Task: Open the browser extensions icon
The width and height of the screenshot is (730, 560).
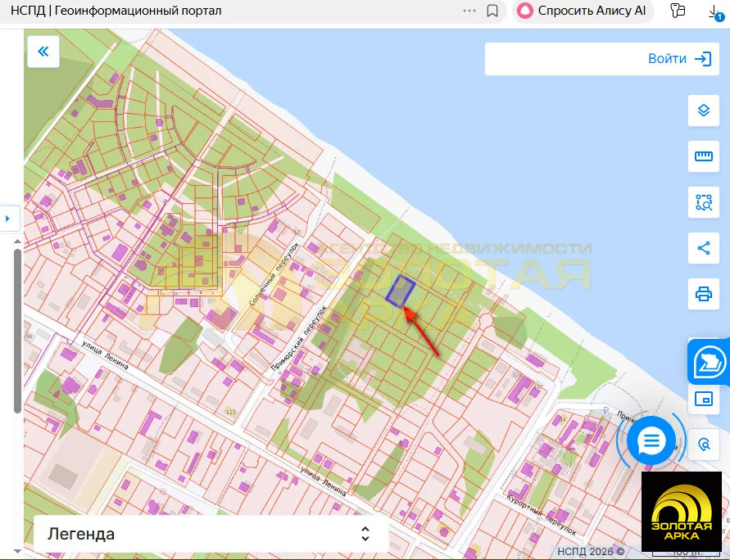Action: (x=678, y=10)
